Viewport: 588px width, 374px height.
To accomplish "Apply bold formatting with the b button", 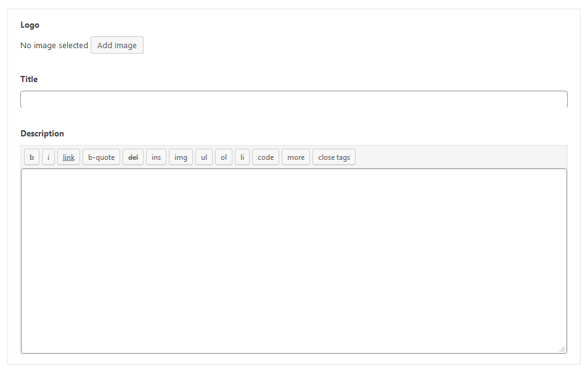I will point(31,157).
